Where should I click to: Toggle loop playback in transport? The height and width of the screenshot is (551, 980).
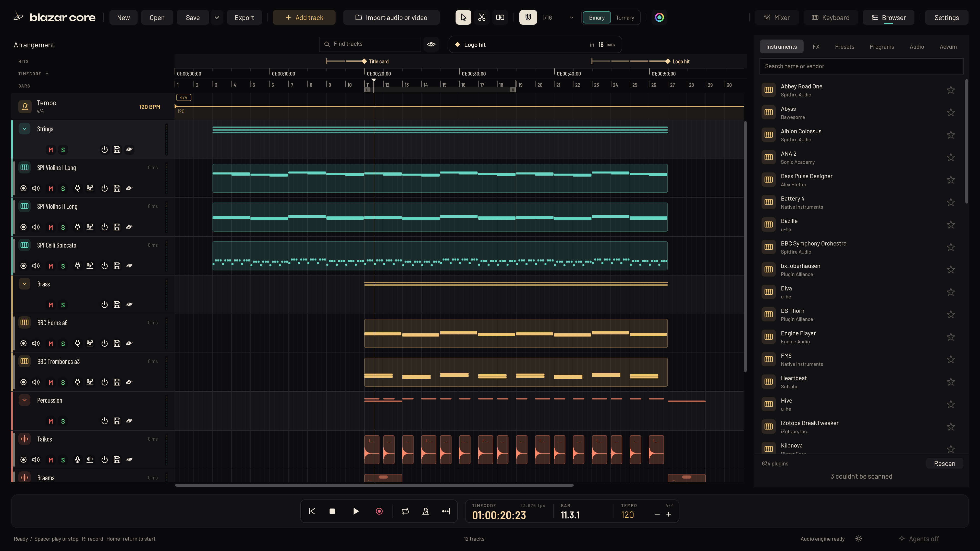click(405, 511)
